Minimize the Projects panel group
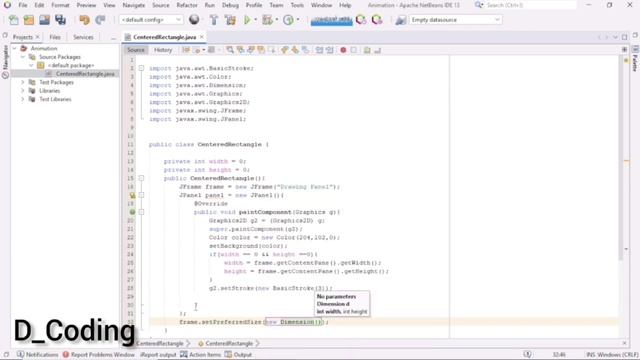 pyautogui.click(x=113, y=38)
